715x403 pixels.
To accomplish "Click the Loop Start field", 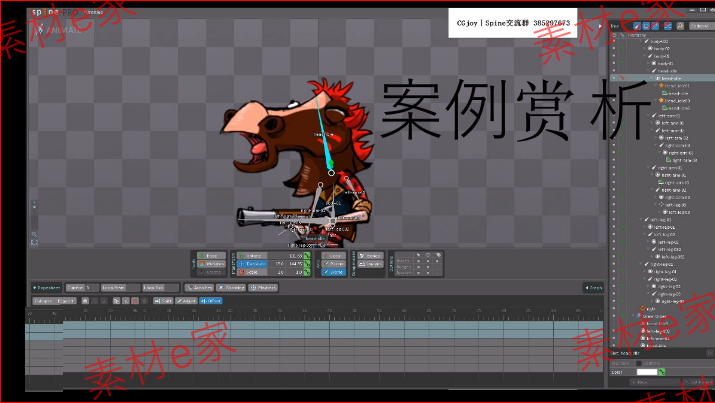I will click(x=120, y=288).
